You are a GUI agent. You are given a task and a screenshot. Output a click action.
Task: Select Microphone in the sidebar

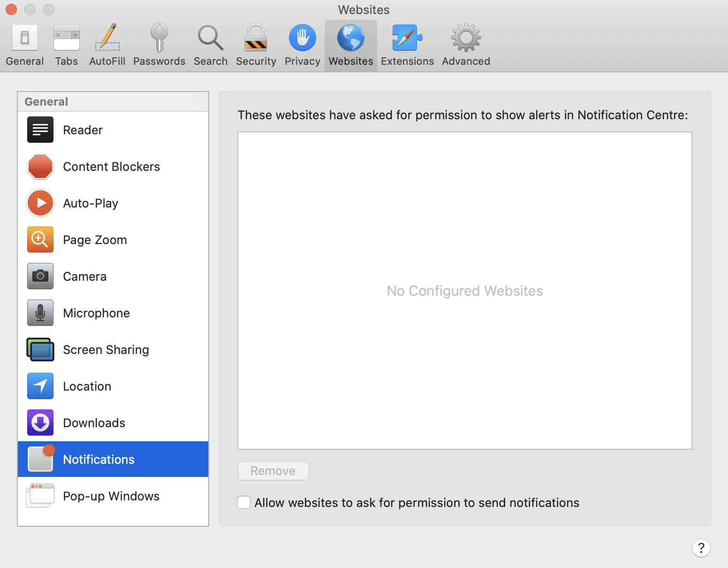pyautogui.click(x=113, y=313)
